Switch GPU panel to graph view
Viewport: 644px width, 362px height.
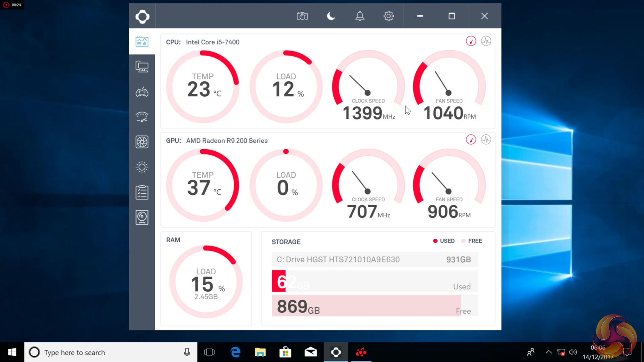pos(486,140)
